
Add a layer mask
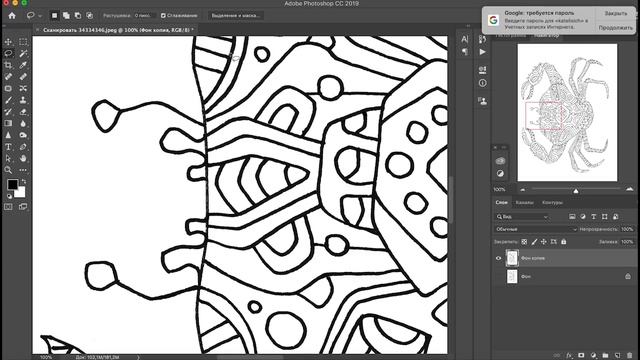pyautogui.click(x=581, y=356)
